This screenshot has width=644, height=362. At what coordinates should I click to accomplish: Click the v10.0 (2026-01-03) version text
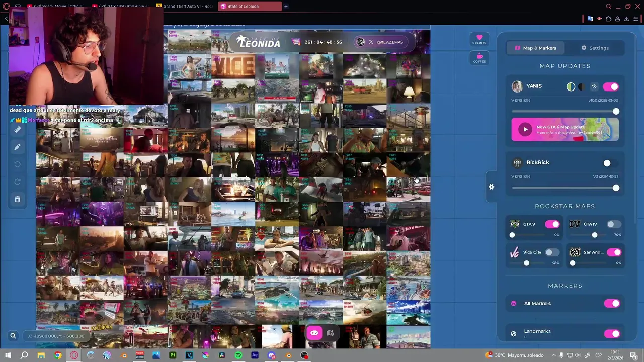coord(603,100)
